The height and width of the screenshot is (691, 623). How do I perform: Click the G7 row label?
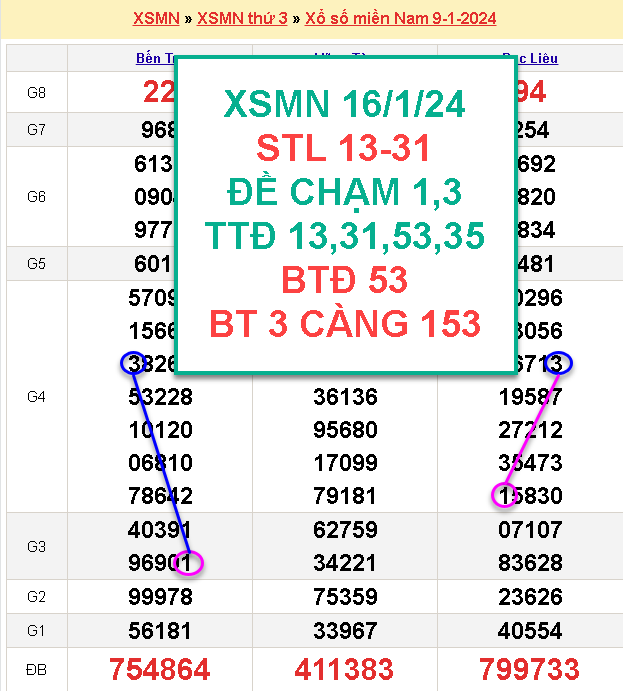pyautogui.click(x=36, y=130)
